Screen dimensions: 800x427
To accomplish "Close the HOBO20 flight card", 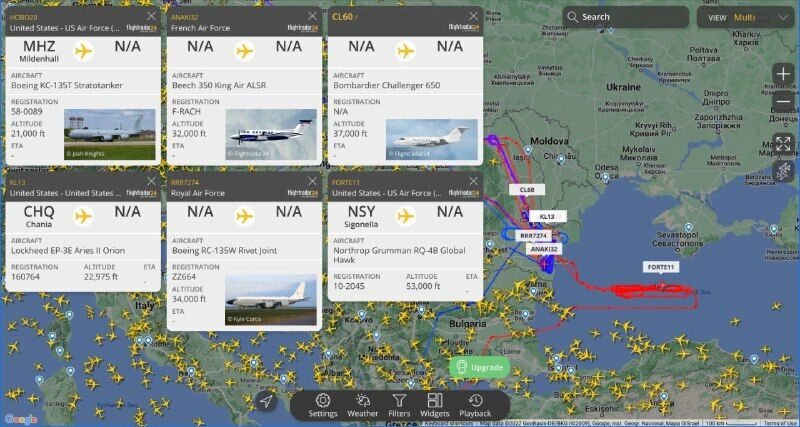I will click(152, 16).
